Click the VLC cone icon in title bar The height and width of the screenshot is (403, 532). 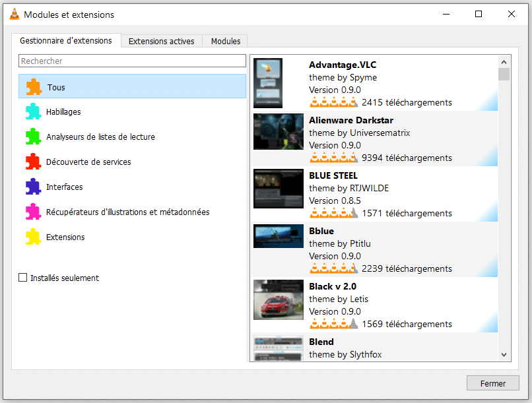point(14,15)
